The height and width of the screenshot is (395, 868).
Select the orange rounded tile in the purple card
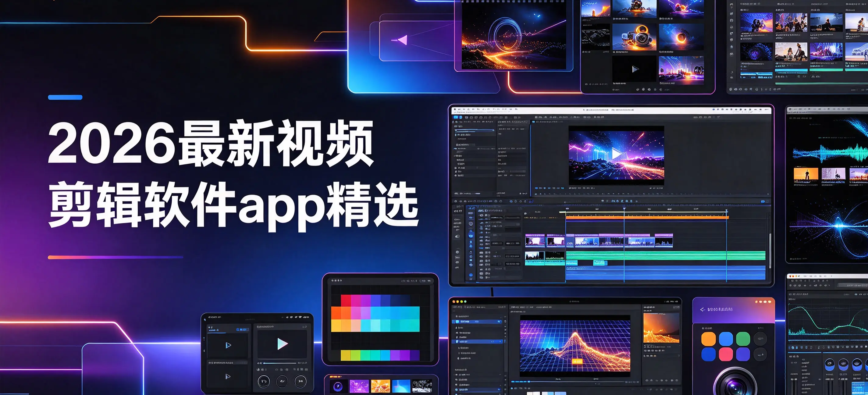[708, 339]
